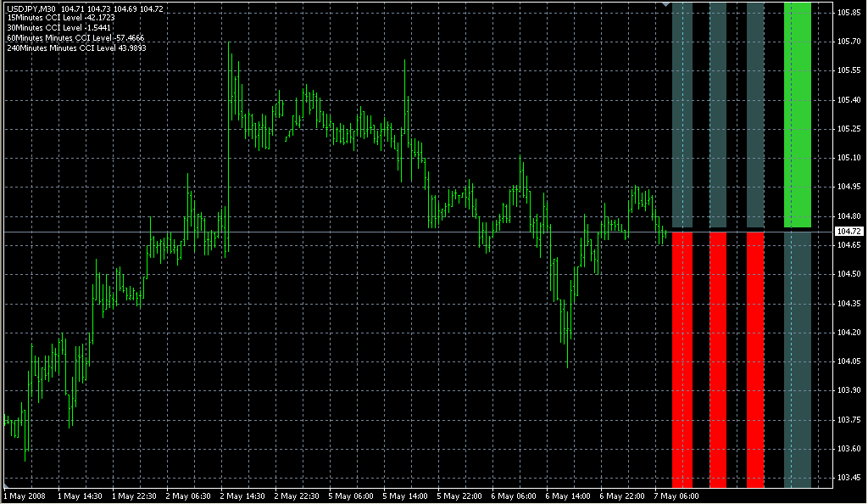
Task: Click the '5 May 22:00' time label
Action: pos(459,496)
